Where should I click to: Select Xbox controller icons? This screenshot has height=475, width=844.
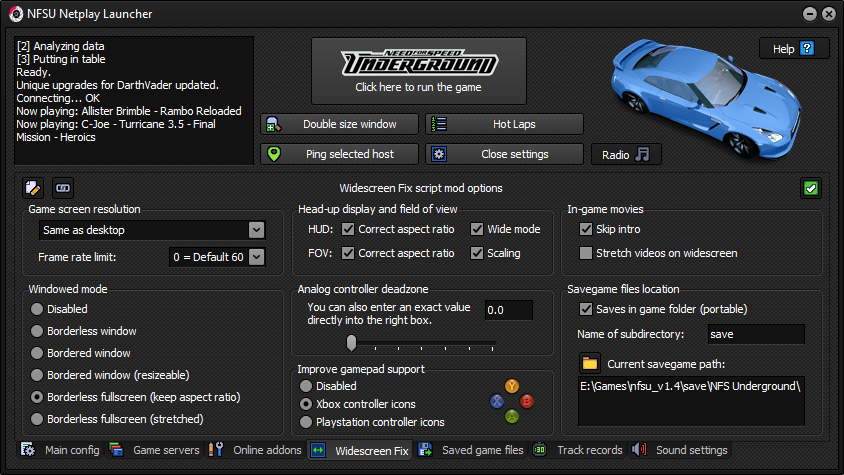click(306, 404)
